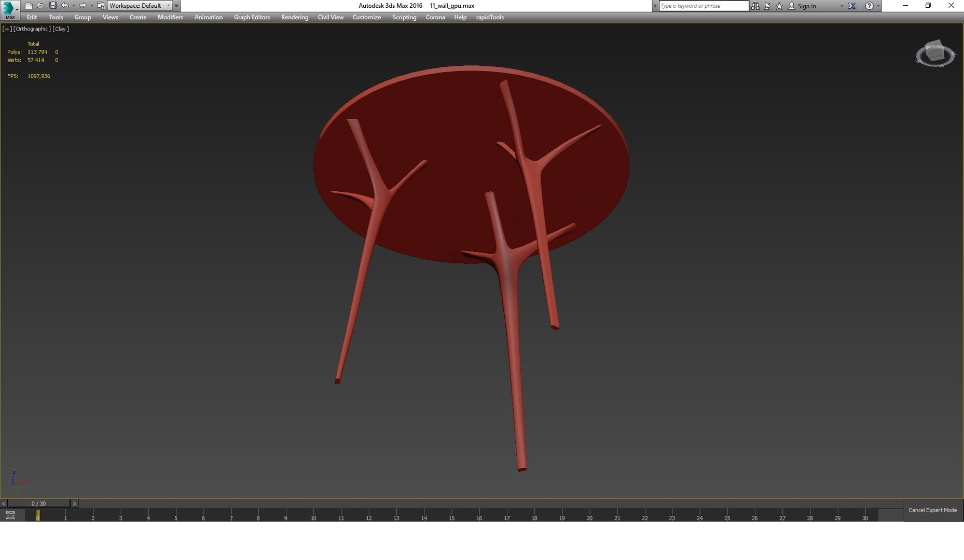This screenshot has height=560, width=964.
Task: Click the ViewCube in the viewport
Action: 935,54
